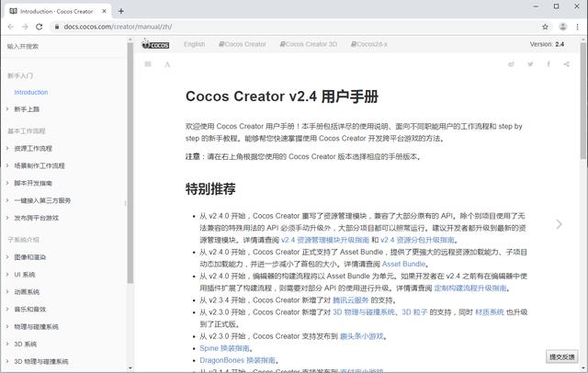Expand the 3D 物理与碰撞系统 section
The image size is (588, 373).
pos(41,361)
